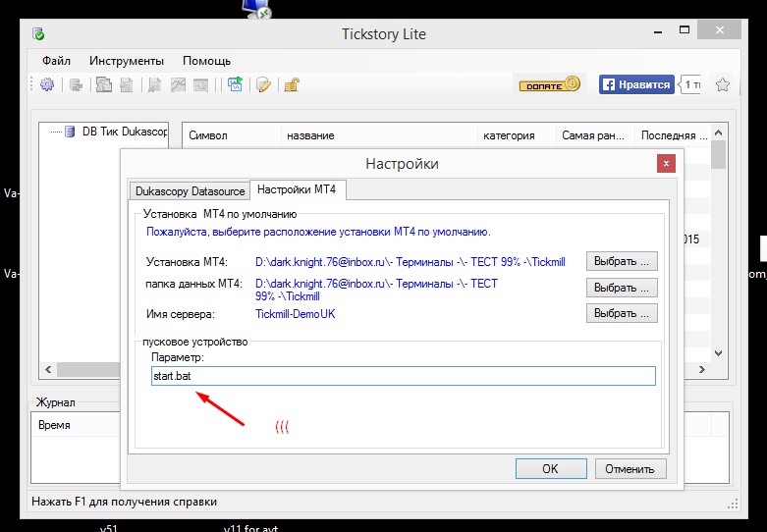
Task: Click the название column header
Action: [379, 135]
